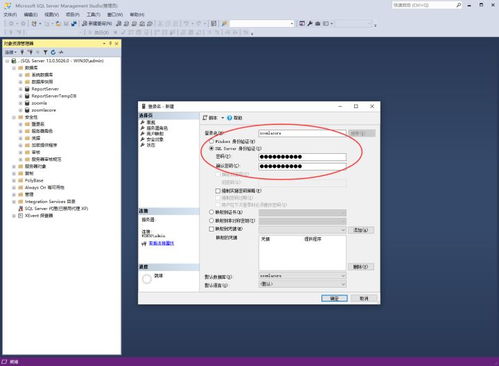Open the toolbar search combo box arrow
This screenshot has height=366, width=499.
pyautogui.click(x=292, y=24)
